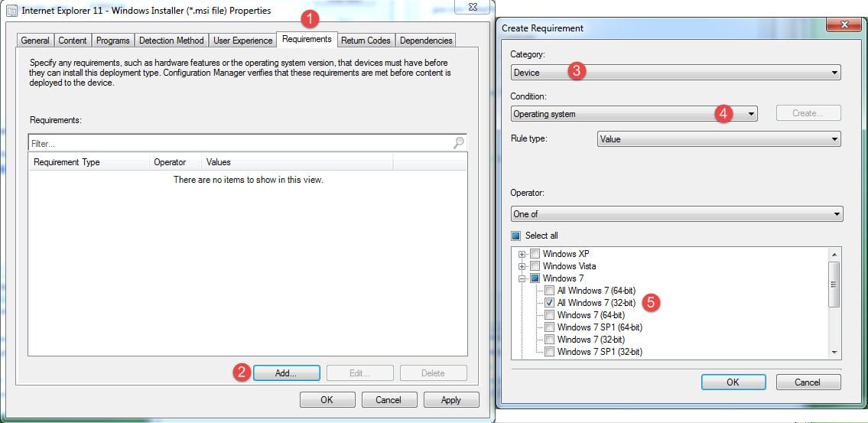The width and height of the screenshot is (868, 423).
Task: Open the Condition dropdown
Action: pyautogui.click(x=634, y=114)
